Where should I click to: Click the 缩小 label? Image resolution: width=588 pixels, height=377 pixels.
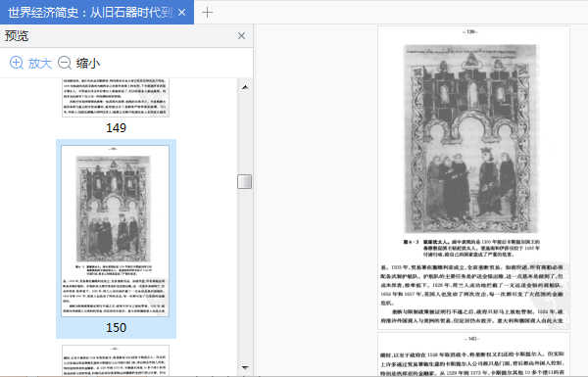click(x=88, y=63)
